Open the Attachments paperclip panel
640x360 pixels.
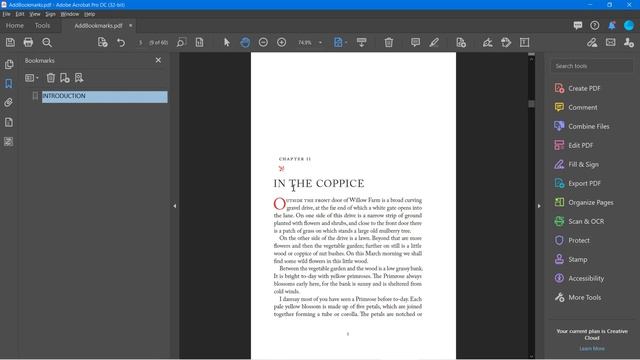point(9,102)
